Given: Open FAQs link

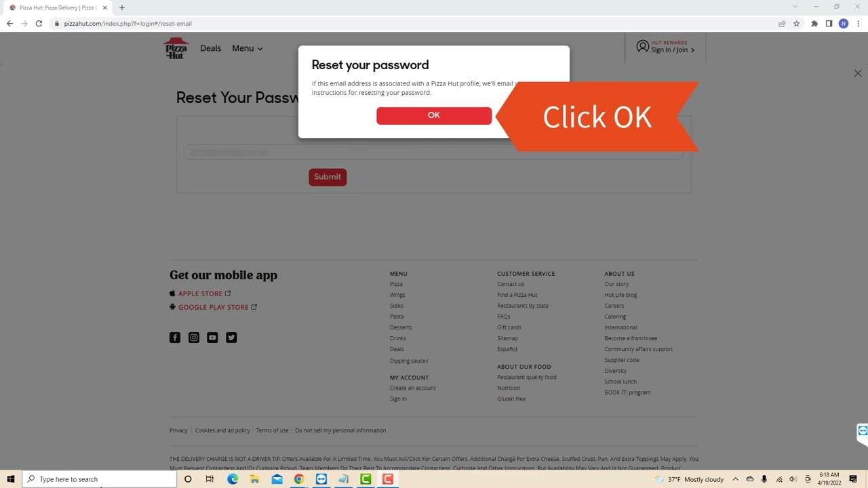Looking at the screenshot, I should [504, 317].
